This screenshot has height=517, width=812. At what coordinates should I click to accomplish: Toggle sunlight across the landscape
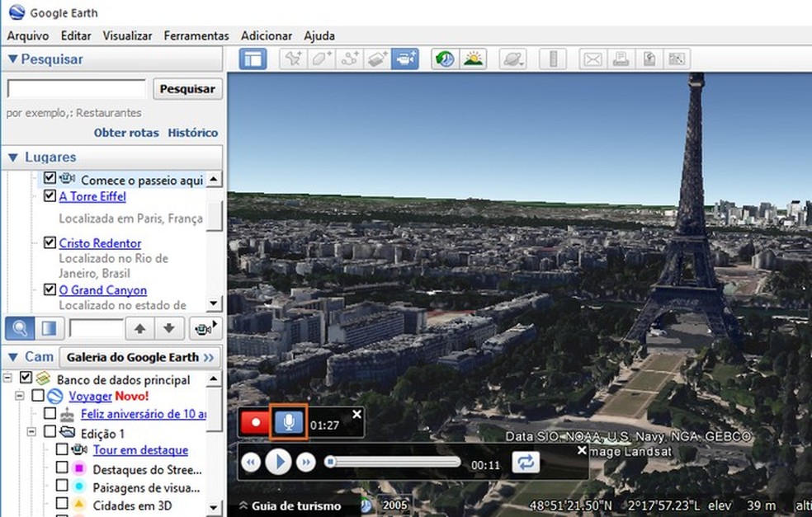(474, 59)
